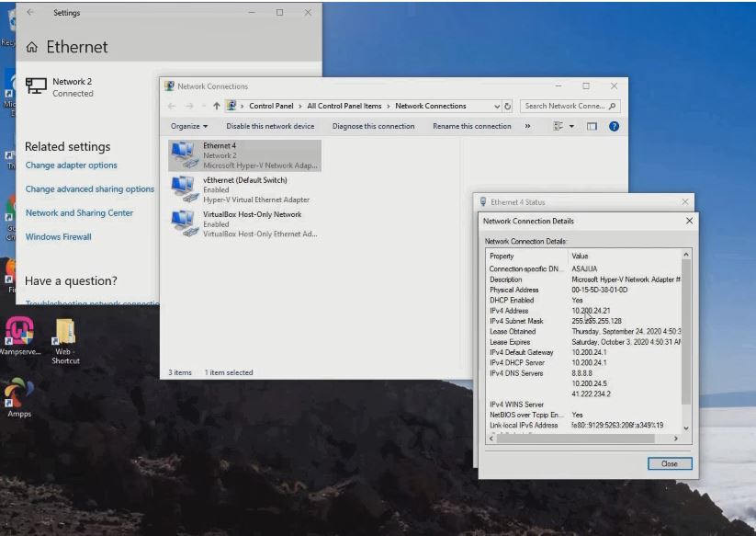Go up one folder level arrow

[x=216, y=106]
